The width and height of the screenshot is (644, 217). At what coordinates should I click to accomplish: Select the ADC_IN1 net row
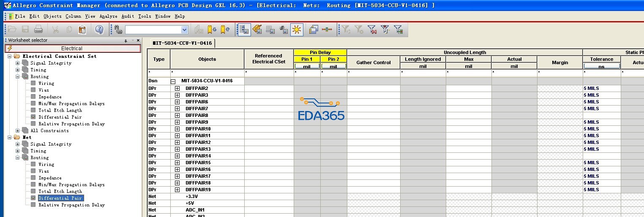(195, 210)
